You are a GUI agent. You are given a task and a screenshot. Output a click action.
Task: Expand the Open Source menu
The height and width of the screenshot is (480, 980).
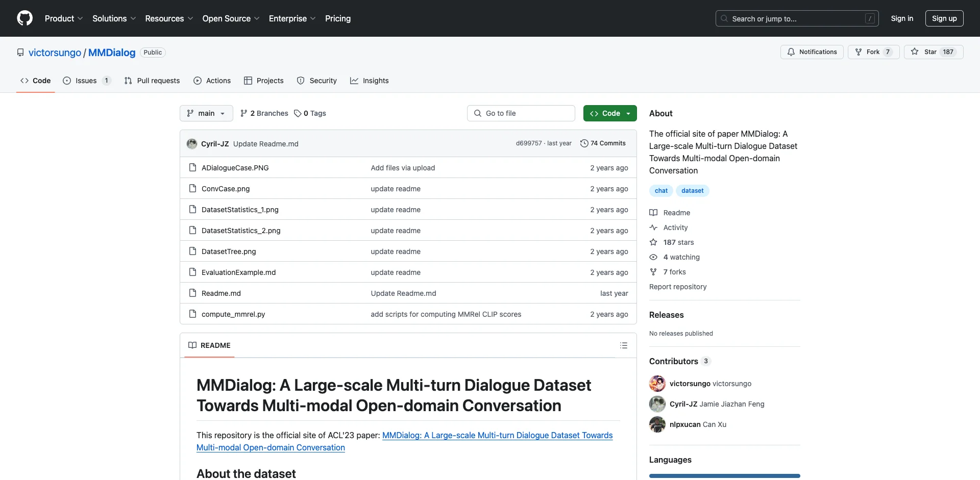click(x=231, y=18)
